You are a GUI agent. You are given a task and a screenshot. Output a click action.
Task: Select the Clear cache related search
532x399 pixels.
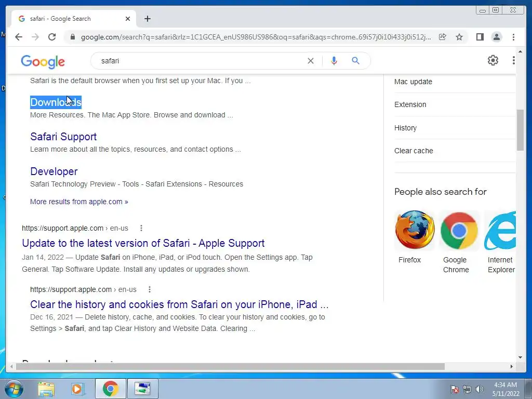coord(414,151)
